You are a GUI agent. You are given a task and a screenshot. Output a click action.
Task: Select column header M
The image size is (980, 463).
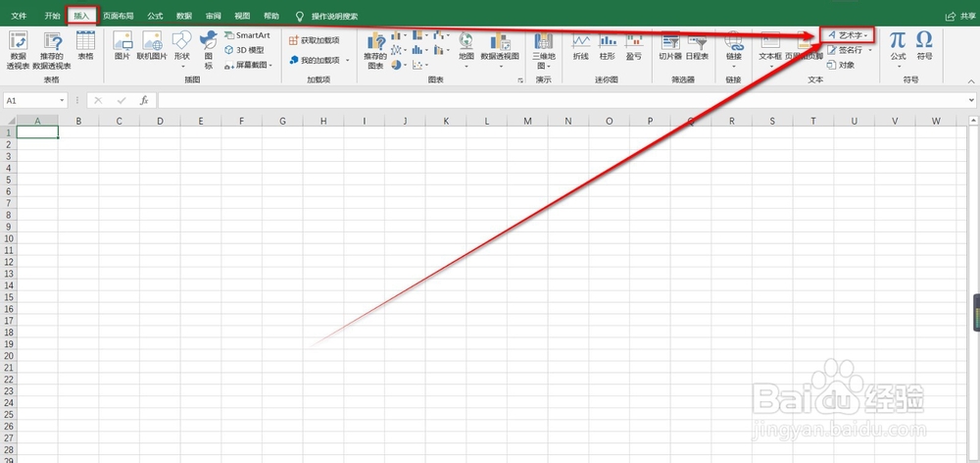tap(527, 121)
